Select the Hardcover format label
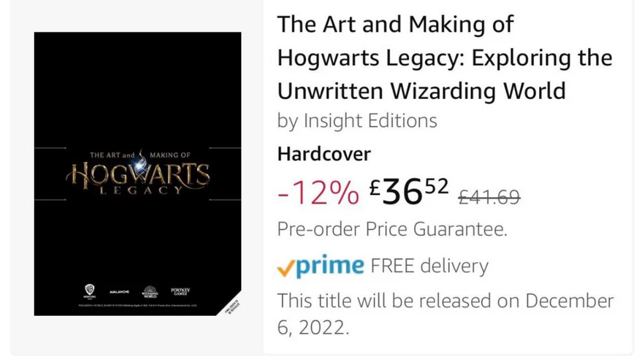644x356 pixels. (x=324, y=154)
